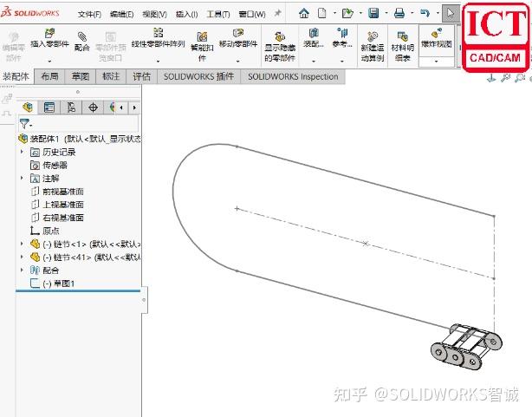Switch to the 草图 tab
This screenshot has width=532, height=417.
pos(81,76)
